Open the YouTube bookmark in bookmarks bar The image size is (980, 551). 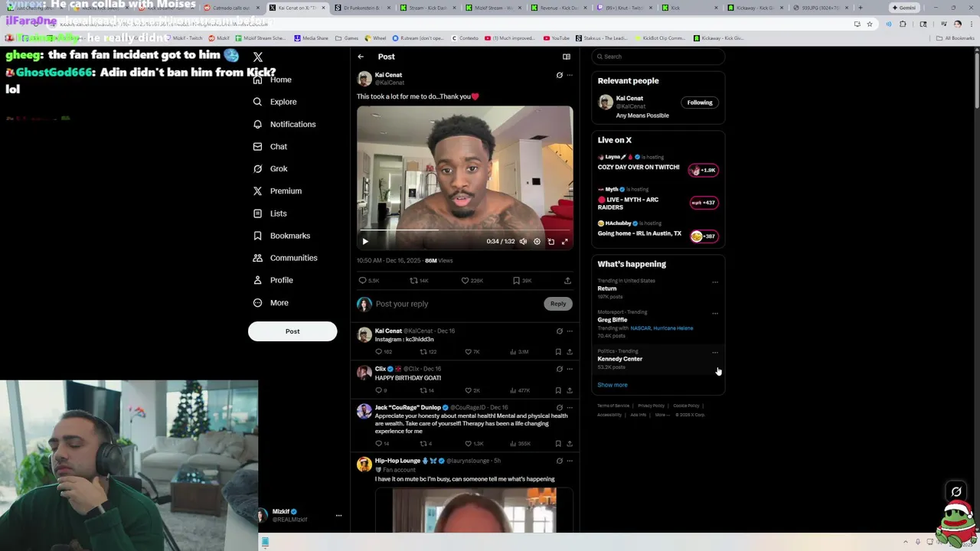point(557,38)
